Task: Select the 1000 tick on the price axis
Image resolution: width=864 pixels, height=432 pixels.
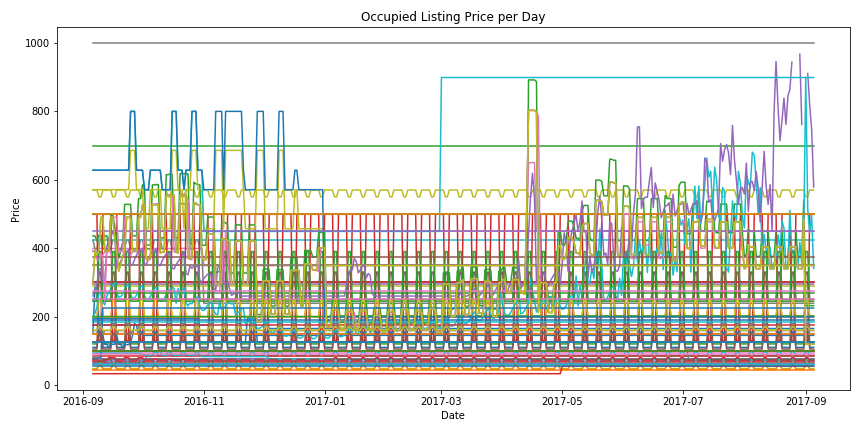Action: tap(36, 43)
